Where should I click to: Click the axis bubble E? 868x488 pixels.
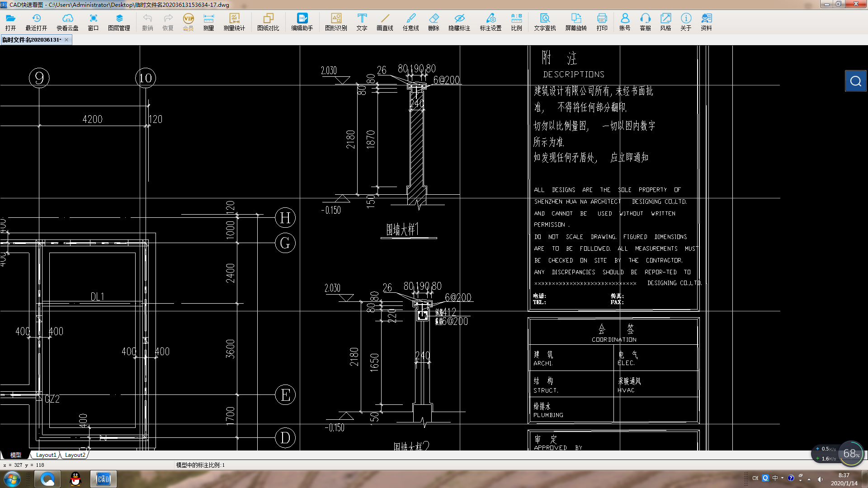tap(285, 395)
